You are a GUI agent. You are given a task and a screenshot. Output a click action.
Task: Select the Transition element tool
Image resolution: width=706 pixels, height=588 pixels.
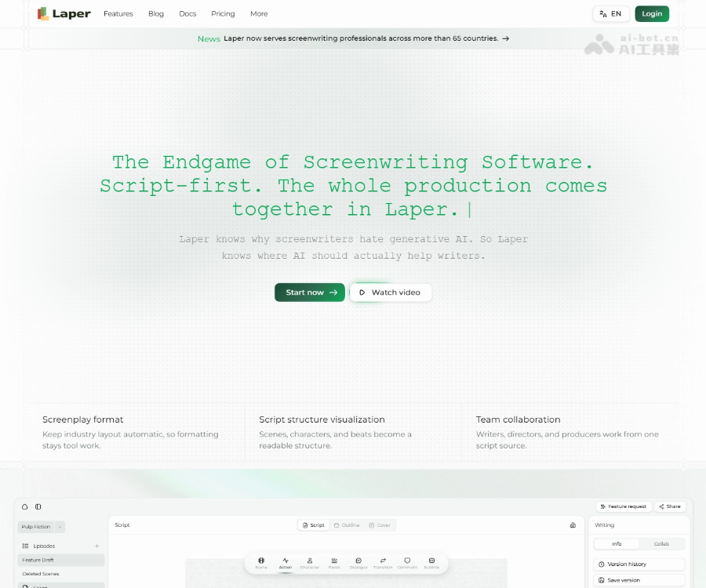tap(383, 563)
